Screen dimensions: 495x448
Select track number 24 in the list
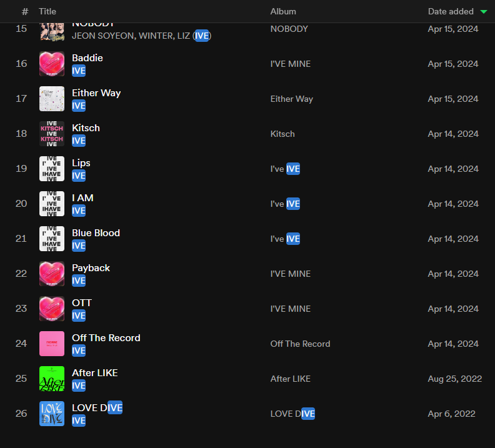(x=21, y=344)
